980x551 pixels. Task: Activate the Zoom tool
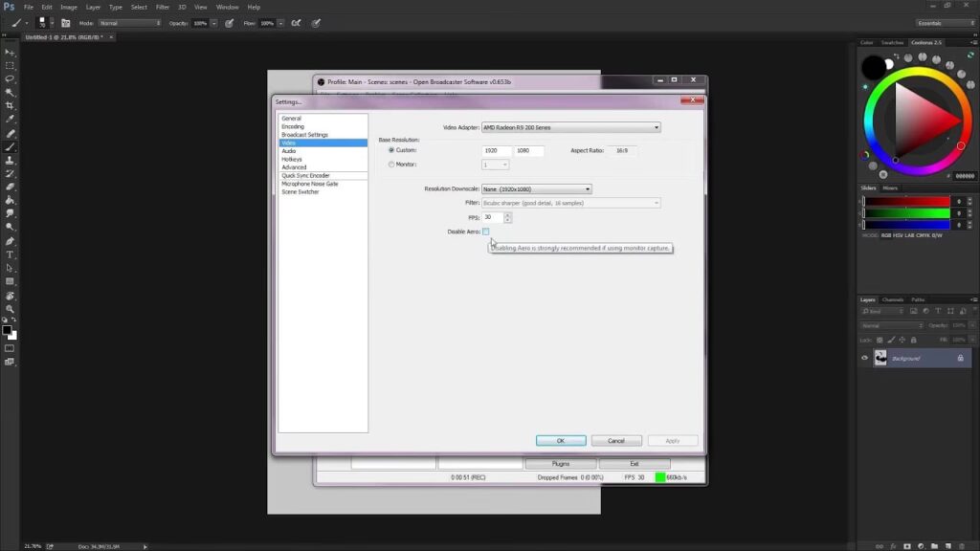(10, 309)
